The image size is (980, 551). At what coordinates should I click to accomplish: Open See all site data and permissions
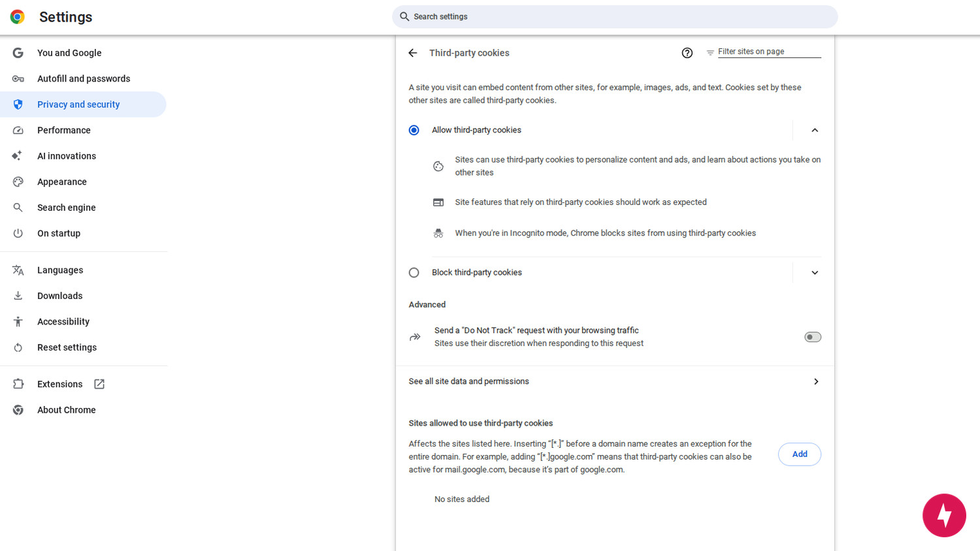pos(615,381)
